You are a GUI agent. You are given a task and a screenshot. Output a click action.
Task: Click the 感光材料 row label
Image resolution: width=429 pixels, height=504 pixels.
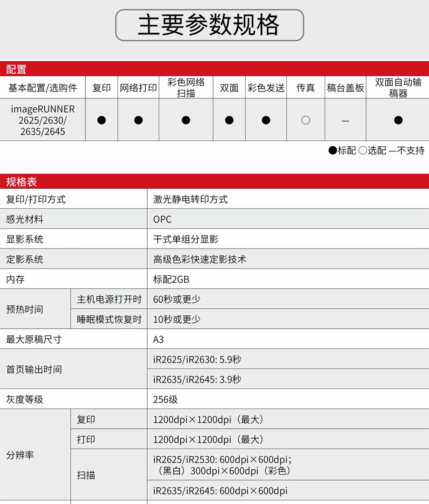25,219
